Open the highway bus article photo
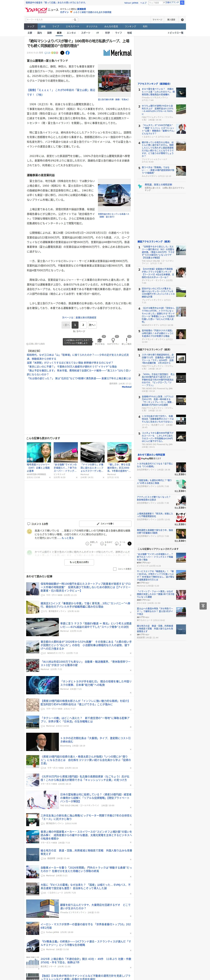 point(114,195)
